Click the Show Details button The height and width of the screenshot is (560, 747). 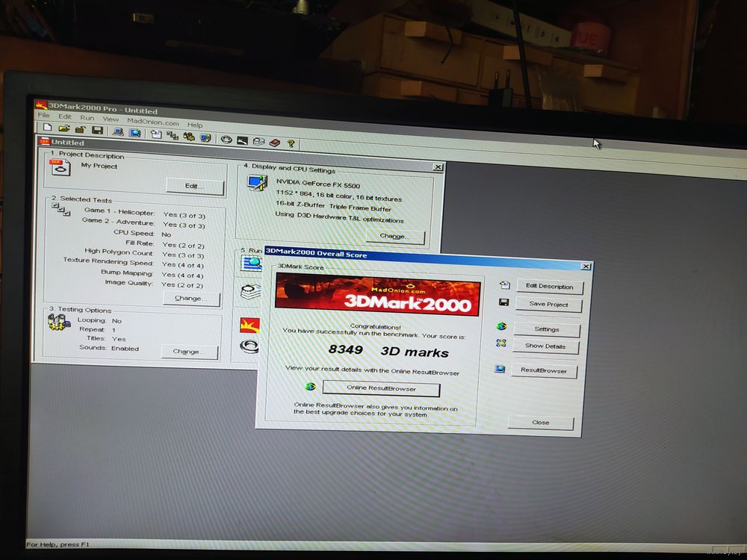[x=545, y=346]
